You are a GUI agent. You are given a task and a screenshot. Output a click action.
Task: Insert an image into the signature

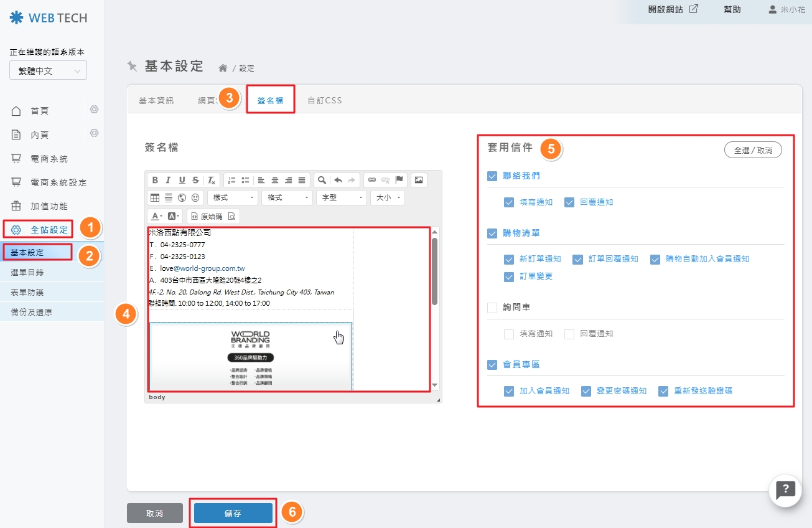click(x=420, y=181)
